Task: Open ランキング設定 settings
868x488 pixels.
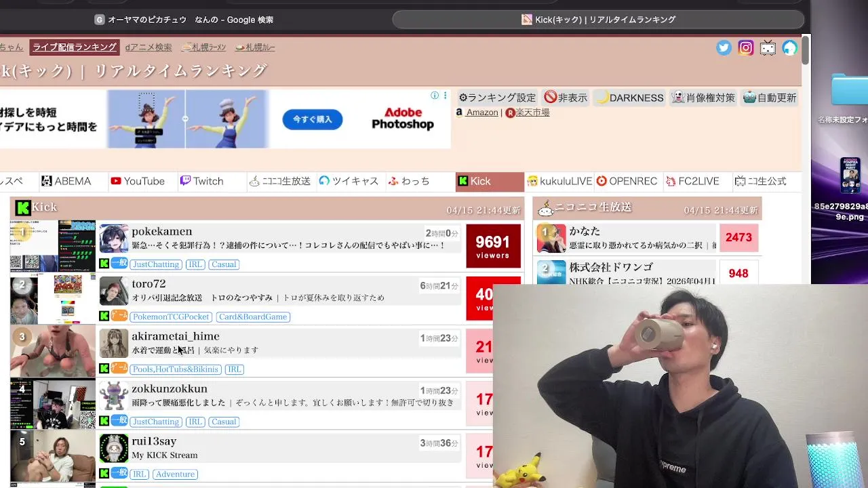Action: pos(497,98)
